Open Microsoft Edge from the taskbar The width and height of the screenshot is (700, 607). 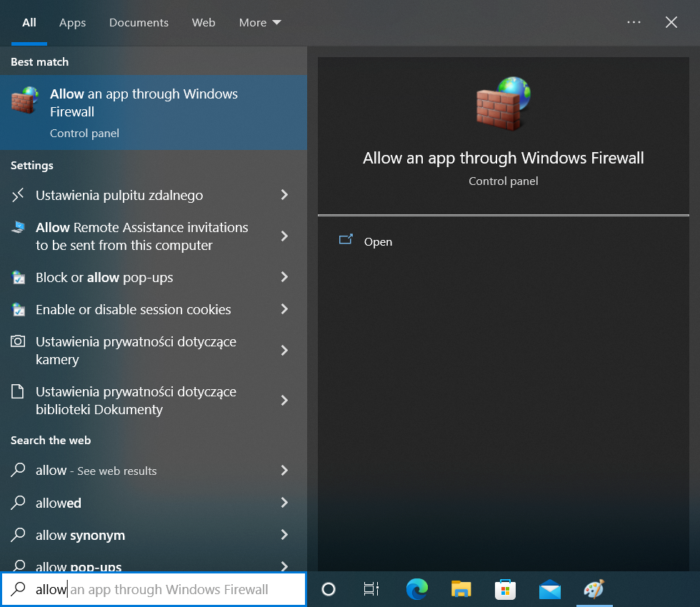(x=417, y=589)
